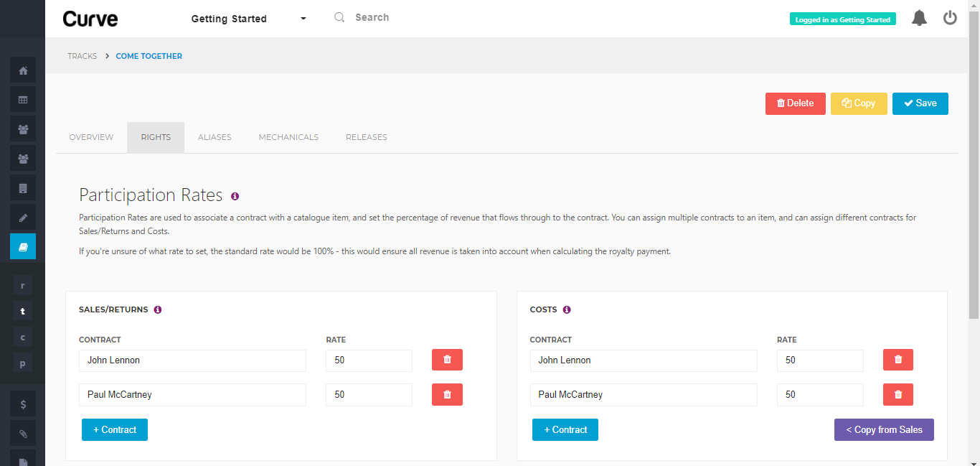
Task: Click the pencil edit icon in sidebar
Action: tap(22, 217)
